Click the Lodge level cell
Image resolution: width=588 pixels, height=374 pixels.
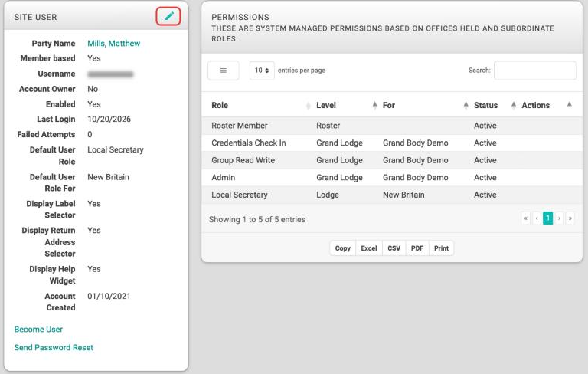pyautogui.click(x=328, y=195)
